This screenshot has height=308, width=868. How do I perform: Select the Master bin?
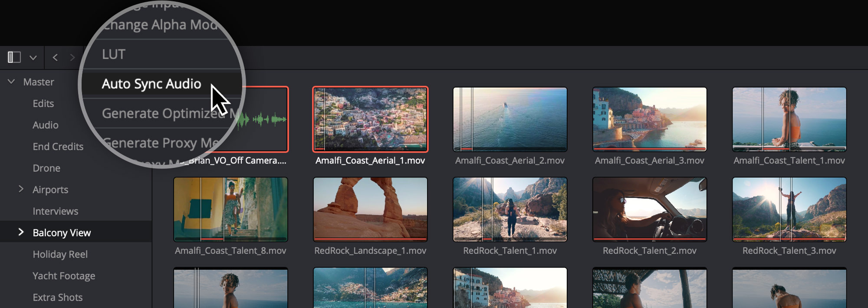click(39, 82)
